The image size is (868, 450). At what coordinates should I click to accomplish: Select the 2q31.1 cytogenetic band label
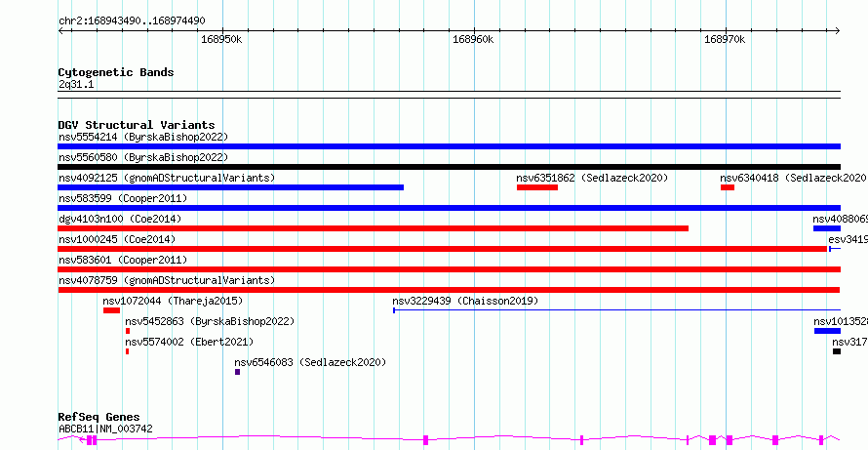(76, 84)
